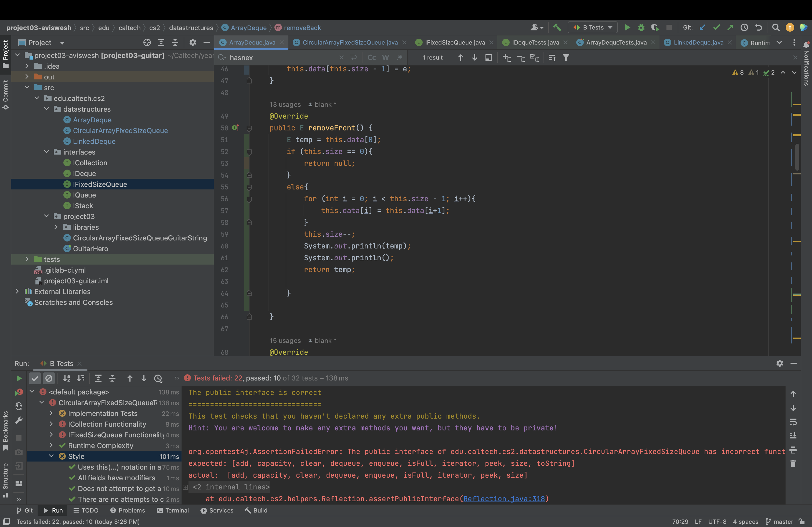Click the green Run button in toolbar
The width and height of the screenshot is (812, 527).
627,28
